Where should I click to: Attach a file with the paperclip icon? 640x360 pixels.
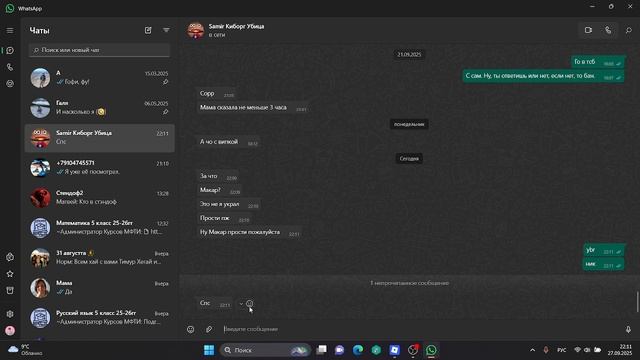[209, 329]
